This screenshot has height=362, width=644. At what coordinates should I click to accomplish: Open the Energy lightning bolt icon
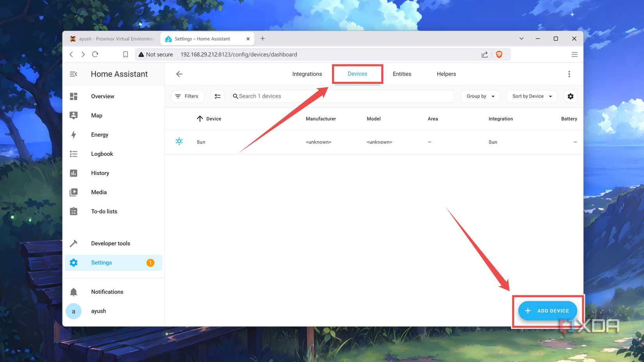click(73, 135)
